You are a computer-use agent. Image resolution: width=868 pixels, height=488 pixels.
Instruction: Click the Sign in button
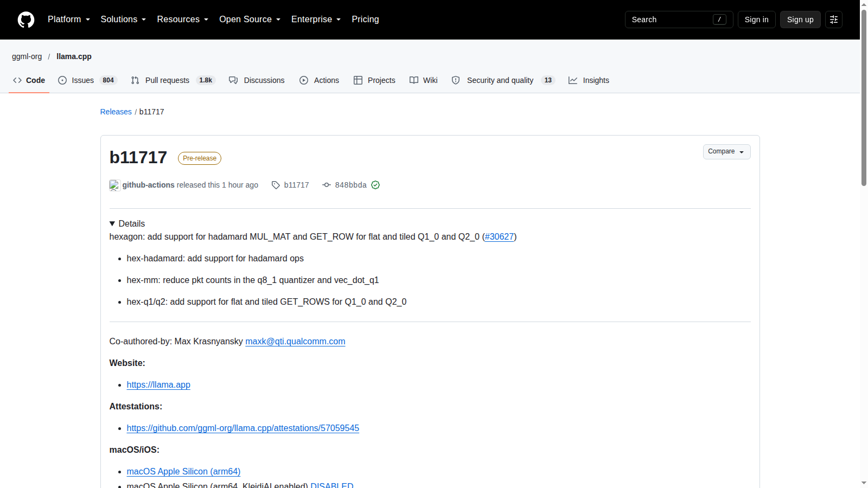coord(756,20)
